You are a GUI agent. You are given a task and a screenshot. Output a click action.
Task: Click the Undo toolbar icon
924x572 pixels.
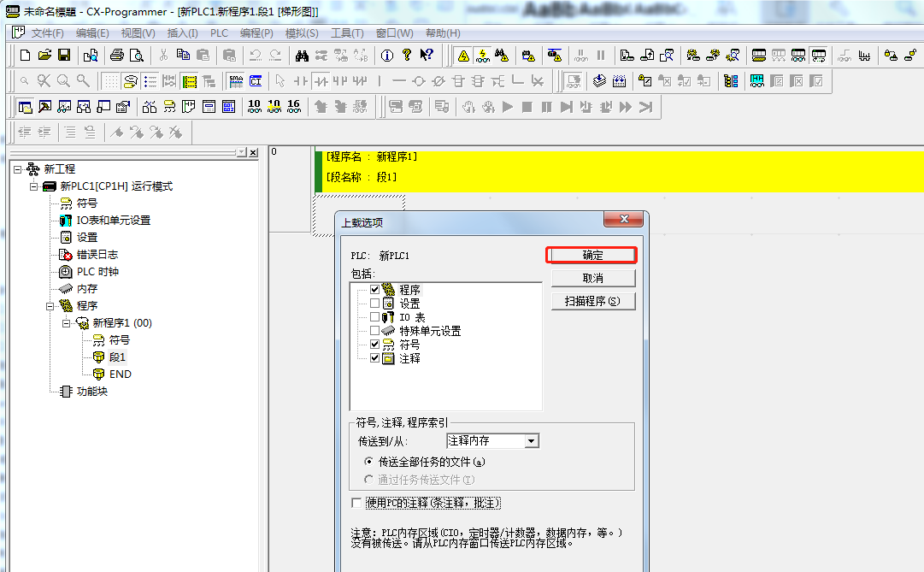[x=256, y=56]
